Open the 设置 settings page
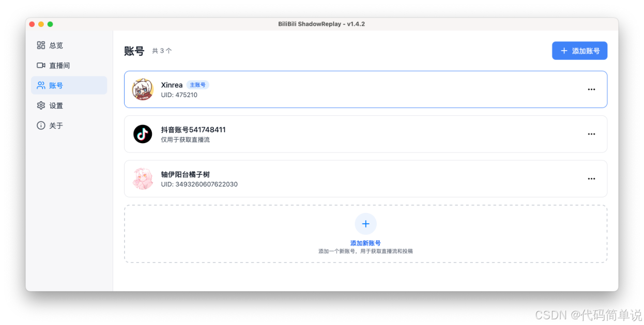Viewport: 644px width, 325px height. point(69,105)
